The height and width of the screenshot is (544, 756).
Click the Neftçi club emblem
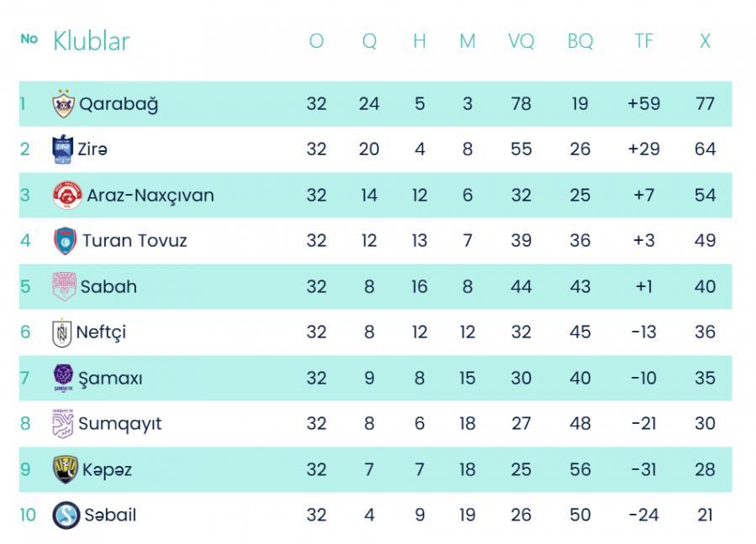pos(61,332)
